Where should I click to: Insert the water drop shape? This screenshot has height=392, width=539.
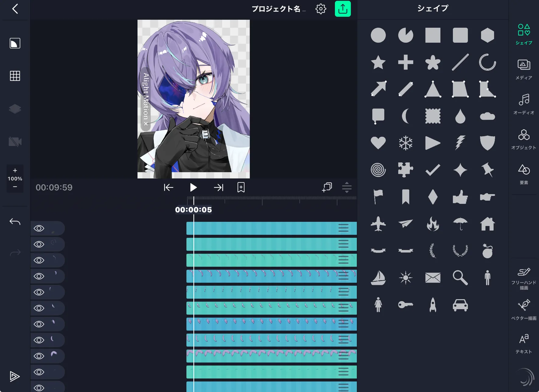click(460, 116)
